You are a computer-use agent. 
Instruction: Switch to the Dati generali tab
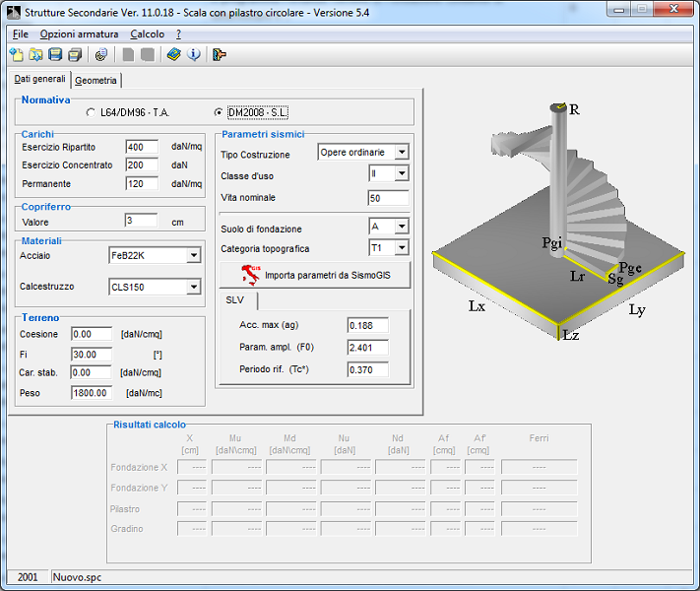coord(39,79)
